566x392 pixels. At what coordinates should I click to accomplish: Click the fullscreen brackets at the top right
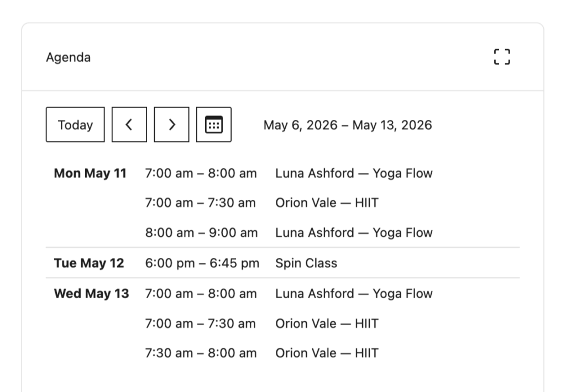(x=501, y=57)
